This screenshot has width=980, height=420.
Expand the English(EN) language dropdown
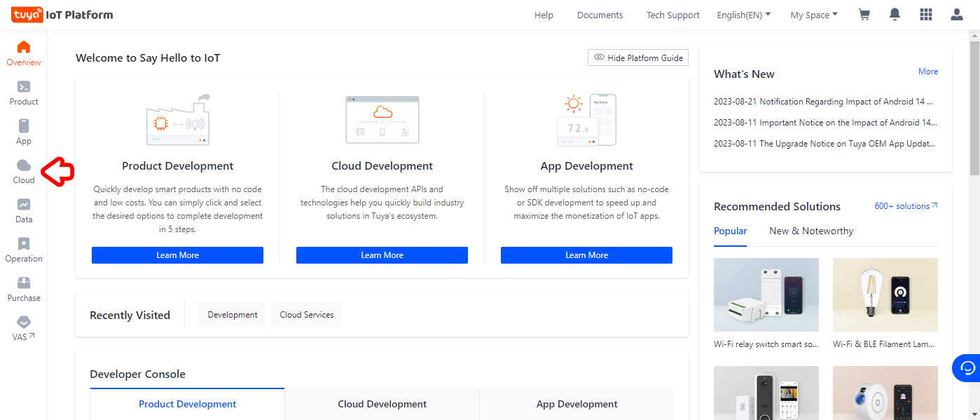click(x=744, y=15)
